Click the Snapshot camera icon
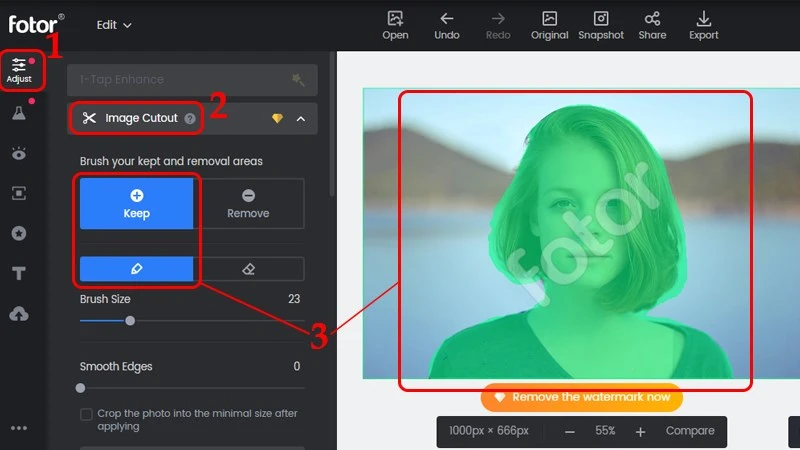The width and height of the screenshot is (800, 450). [x=601, y=24]
